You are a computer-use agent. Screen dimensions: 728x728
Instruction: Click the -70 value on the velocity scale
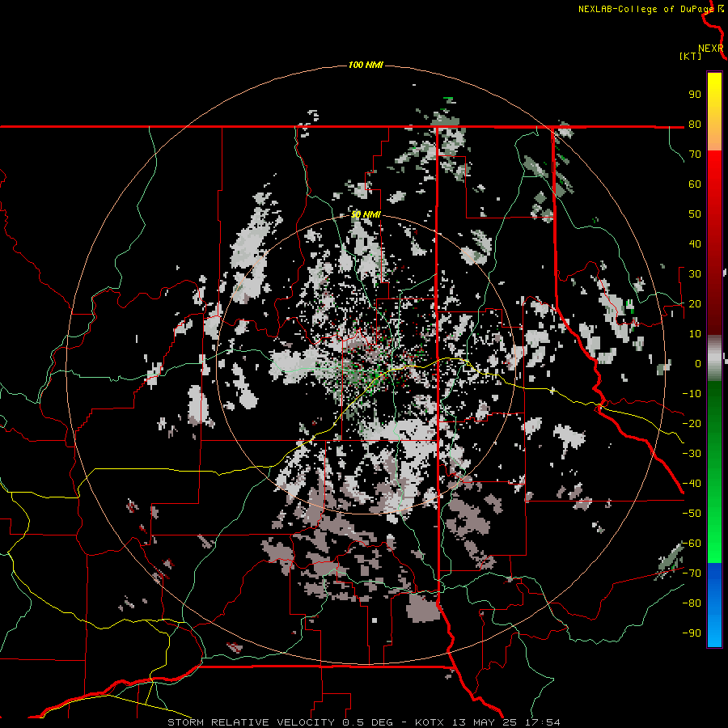click(x=692, y=574)
